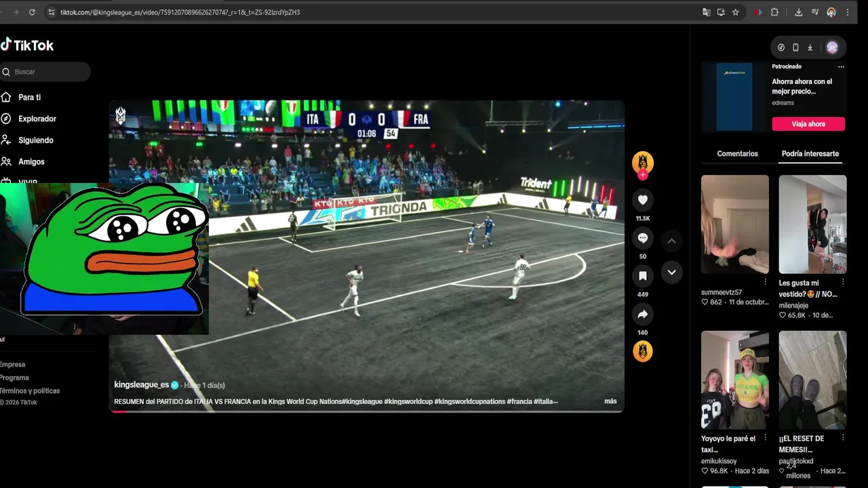
Task: Click the #kingsleague hashtag
Action: tap(362, 401)
